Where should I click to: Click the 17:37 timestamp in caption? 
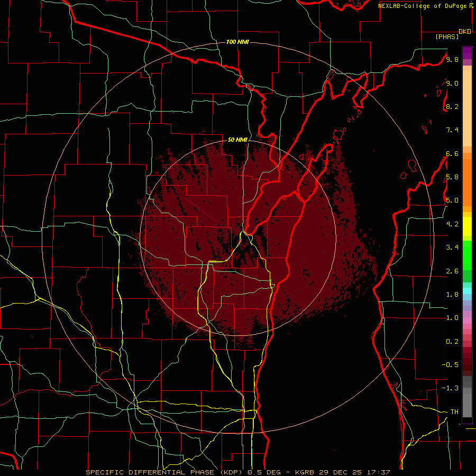[378, 472]
